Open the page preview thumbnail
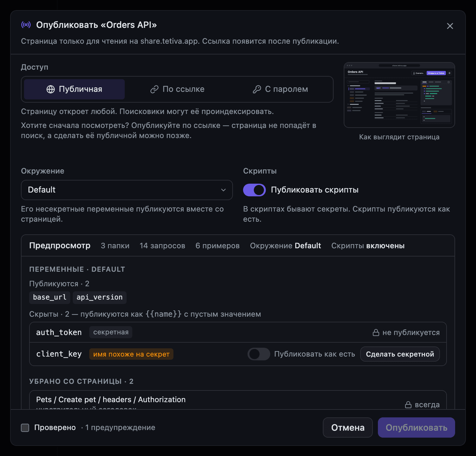The width and height of the screenshot is (476, 456). click(399, 95)
